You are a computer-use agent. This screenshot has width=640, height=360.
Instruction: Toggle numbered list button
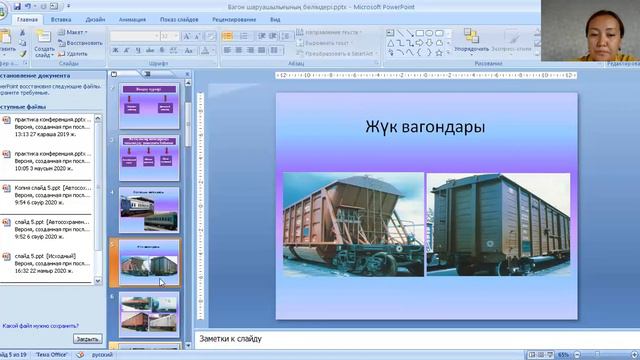click(x=244, y=36)
